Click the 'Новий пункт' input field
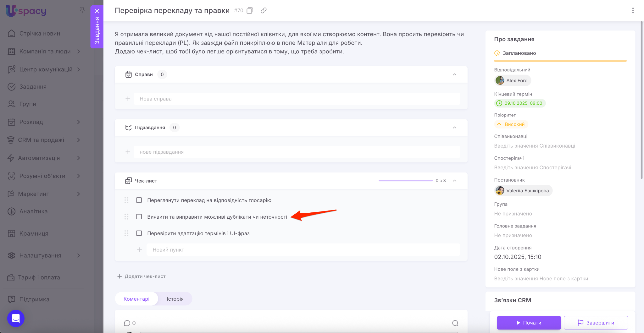The image size is (644, 333). point(303,250)
